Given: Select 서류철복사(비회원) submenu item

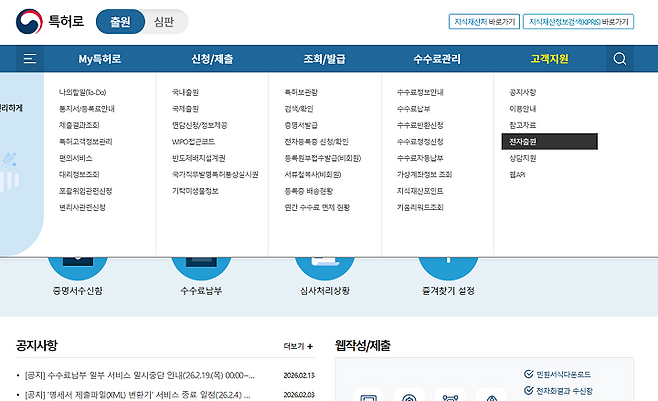Looking at the screenshot, I should pyautogui.click(x=313, y=174).
